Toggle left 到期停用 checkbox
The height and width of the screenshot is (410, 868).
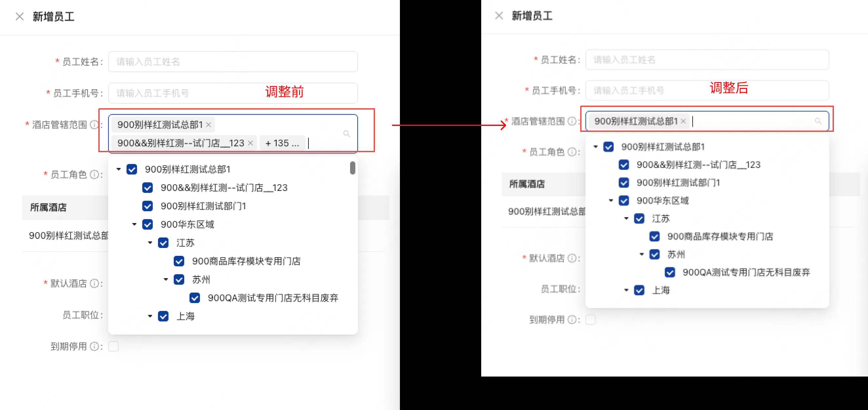[113, 346]
